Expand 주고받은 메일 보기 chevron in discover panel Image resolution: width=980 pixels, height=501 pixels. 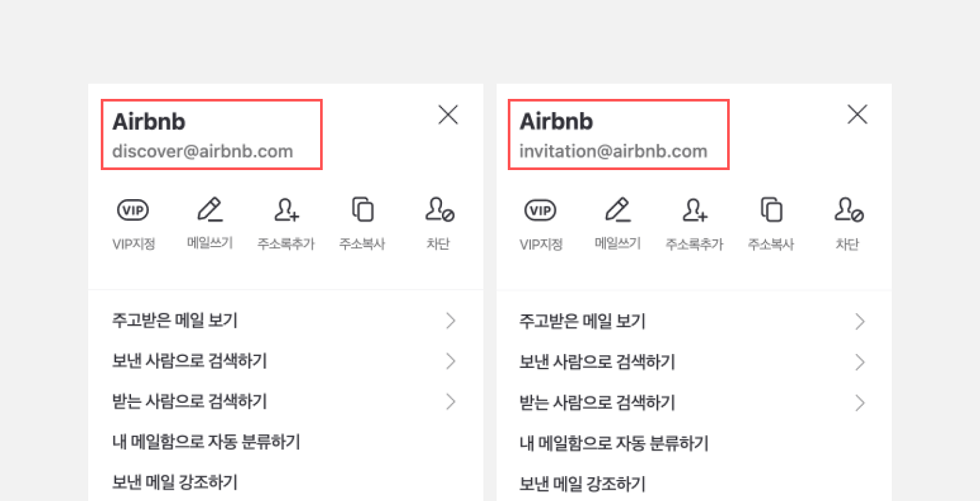tap(450, 321)
